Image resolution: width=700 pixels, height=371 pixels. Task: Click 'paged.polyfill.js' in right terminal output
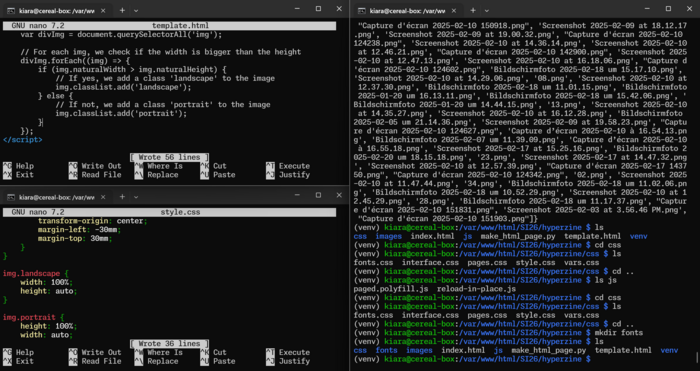point(391,289)
